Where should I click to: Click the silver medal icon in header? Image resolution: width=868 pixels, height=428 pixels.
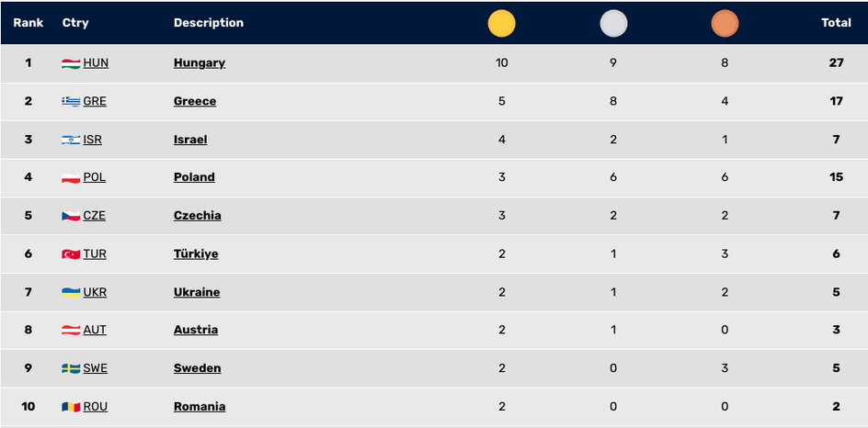(613, 24)
